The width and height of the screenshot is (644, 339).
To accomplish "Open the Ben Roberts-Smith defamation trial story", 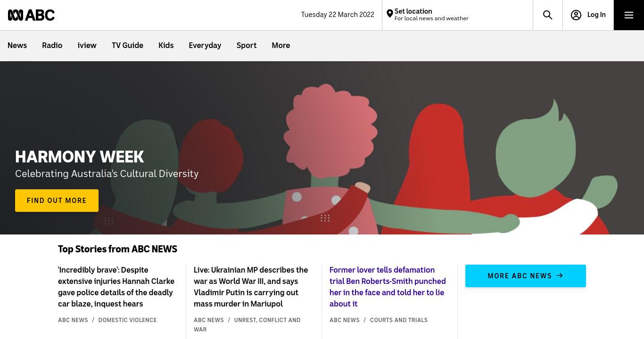I will point(388,287).
